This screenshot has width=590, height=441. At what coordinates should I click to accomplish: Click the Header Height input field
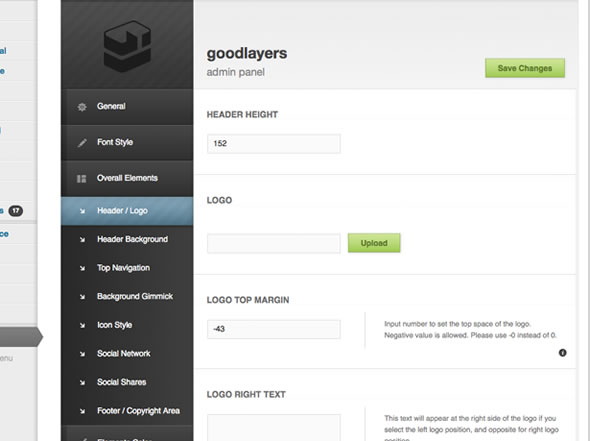(x=274, y=144)
